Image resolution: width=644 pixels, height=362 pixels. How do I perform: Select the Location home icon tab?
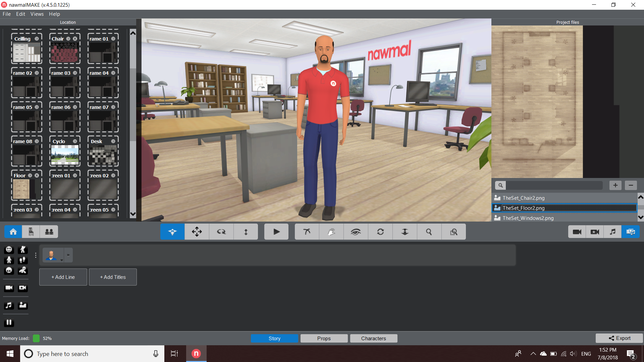click(13, 232)
